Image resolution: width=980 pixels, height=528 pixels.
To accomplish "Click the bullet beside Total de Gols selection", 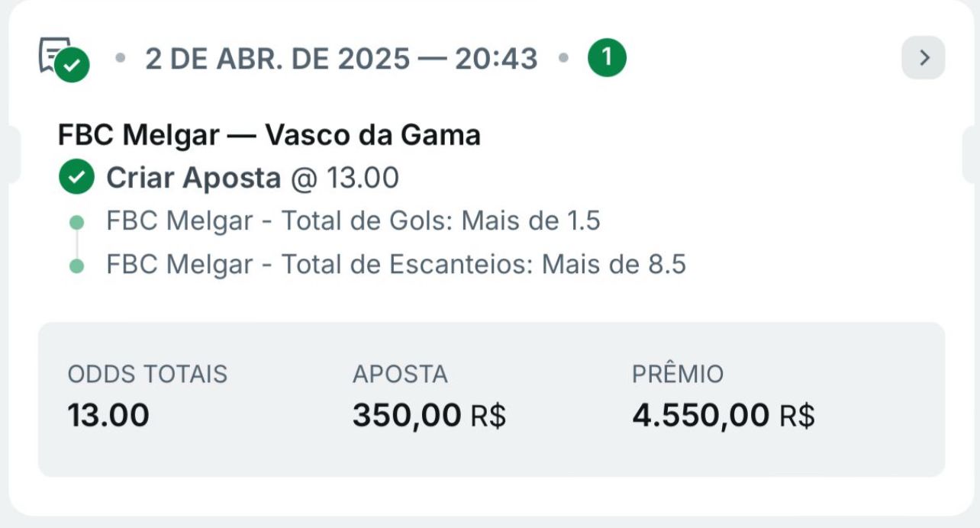I will coord(76,221).
